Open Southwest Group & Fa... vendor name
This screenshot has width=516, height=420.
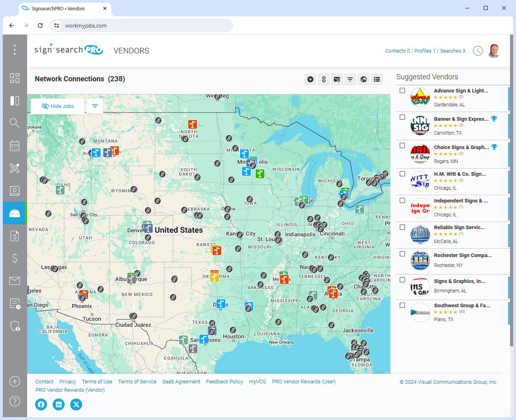tap(462, 305)
